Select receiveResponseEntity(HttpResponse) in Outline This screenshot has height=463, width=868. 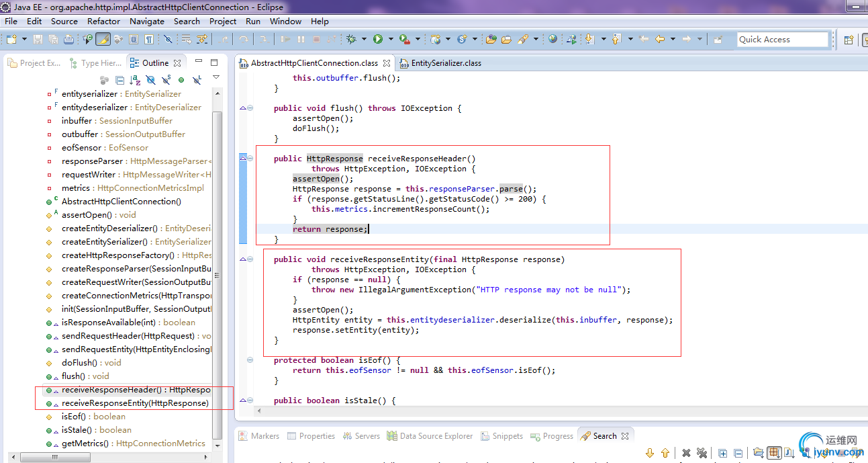[129, 403]
